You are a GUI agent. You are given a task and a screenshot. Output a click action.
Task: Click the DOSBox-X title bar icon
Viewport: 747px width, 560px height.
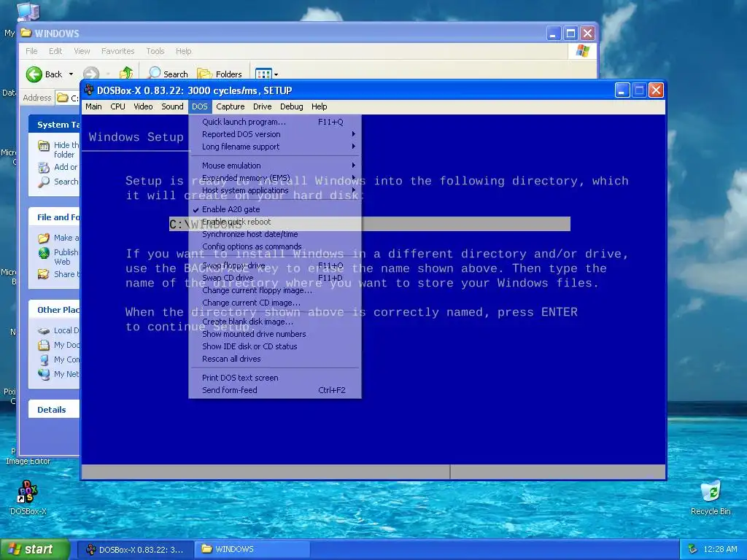coord(89,90)
